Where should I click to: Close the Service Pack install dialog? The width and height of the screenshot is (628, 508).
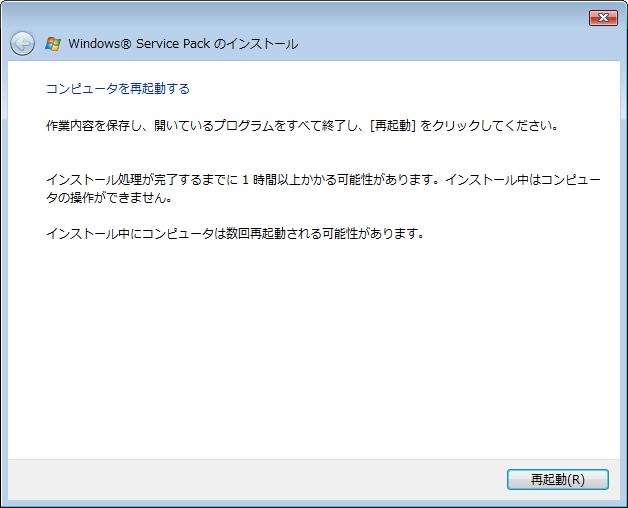[x=603, y=18]
